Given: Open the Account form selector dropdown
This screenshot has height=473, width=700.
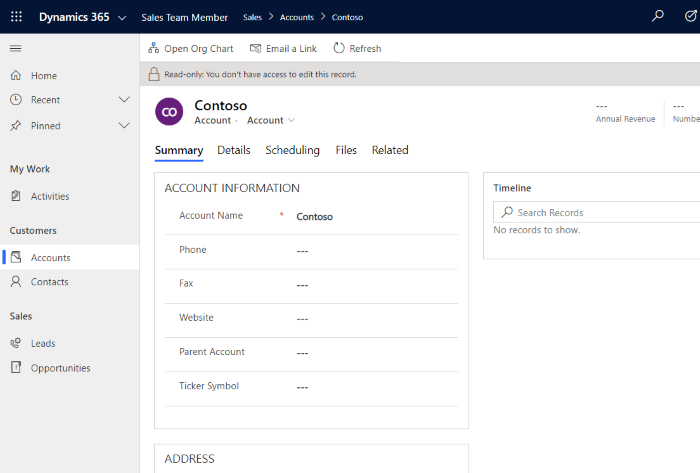Looking at the screenshot, I should (x=271, y=120).
